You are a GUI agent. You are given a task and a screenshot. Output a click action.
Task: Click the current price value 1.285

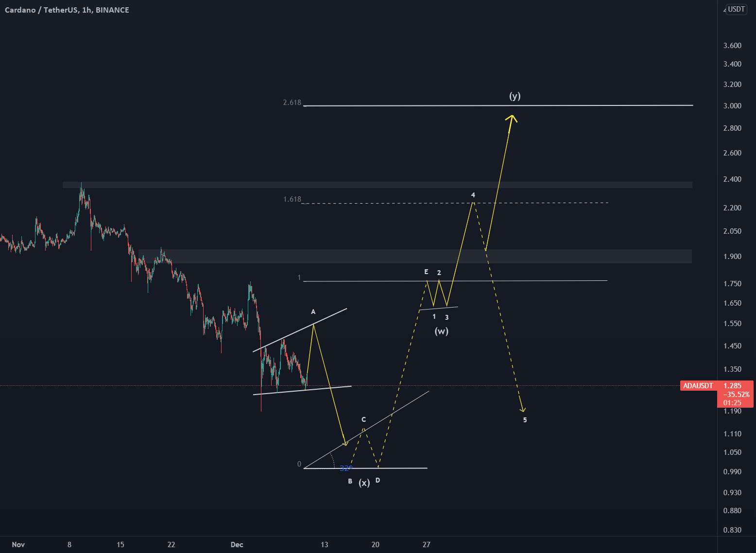(x=733, y=386)
